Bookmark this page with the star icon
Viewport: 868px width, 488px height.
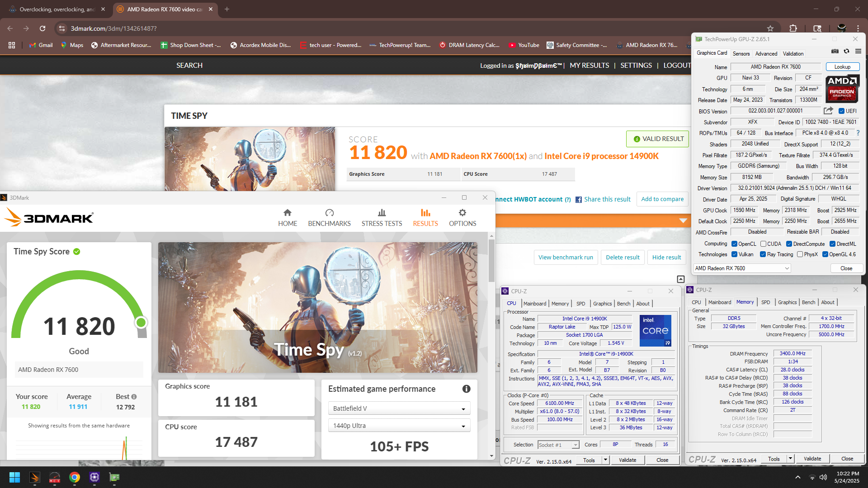770,28
